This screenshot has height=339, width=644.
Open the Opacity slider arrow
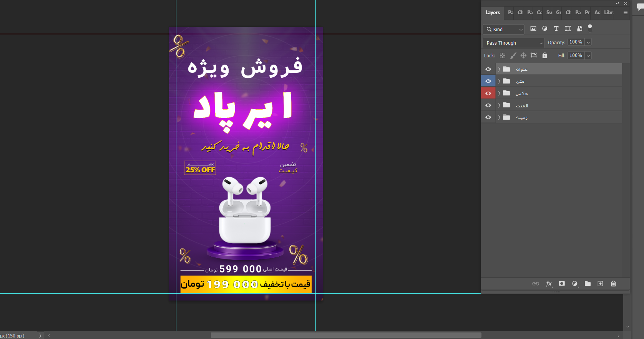[x=588, y=42]
